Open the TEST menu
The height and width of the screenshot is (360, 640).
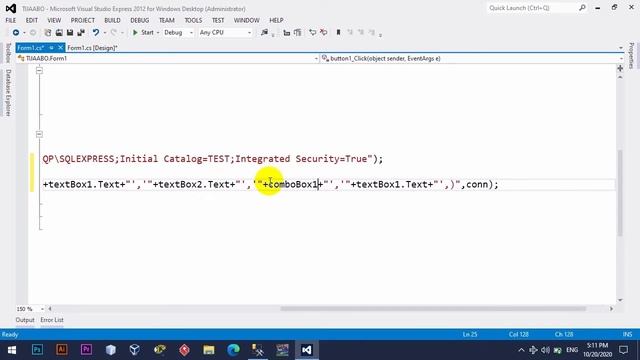pos(218,20)
